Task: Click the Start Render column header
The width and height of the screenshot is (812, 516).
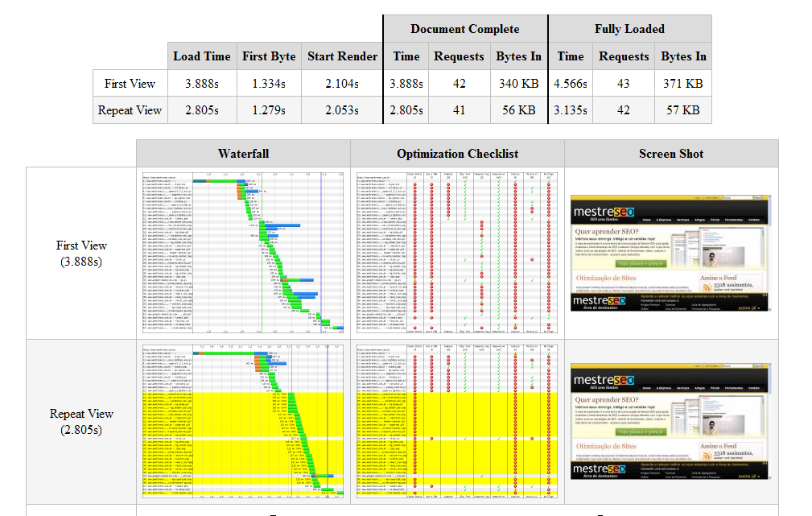Action: click(x=342, y=56)
